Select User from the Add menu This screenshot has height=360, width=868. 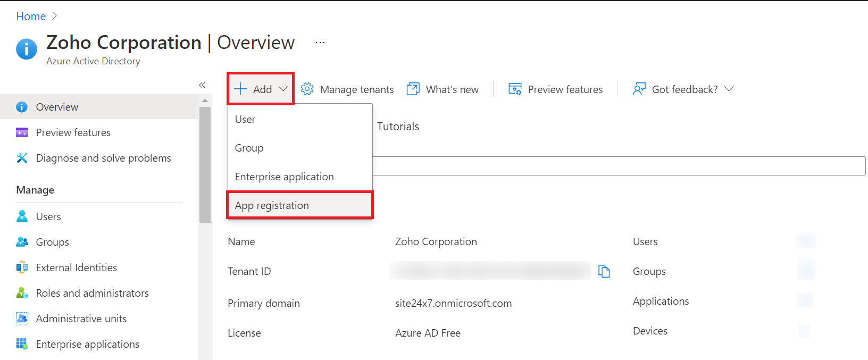[245, 119]
